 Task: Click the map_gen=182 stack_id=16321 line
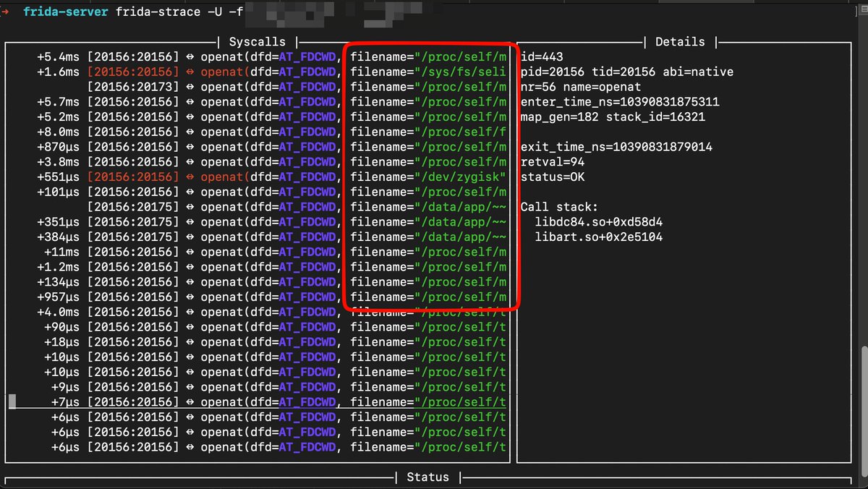point(613,116)
